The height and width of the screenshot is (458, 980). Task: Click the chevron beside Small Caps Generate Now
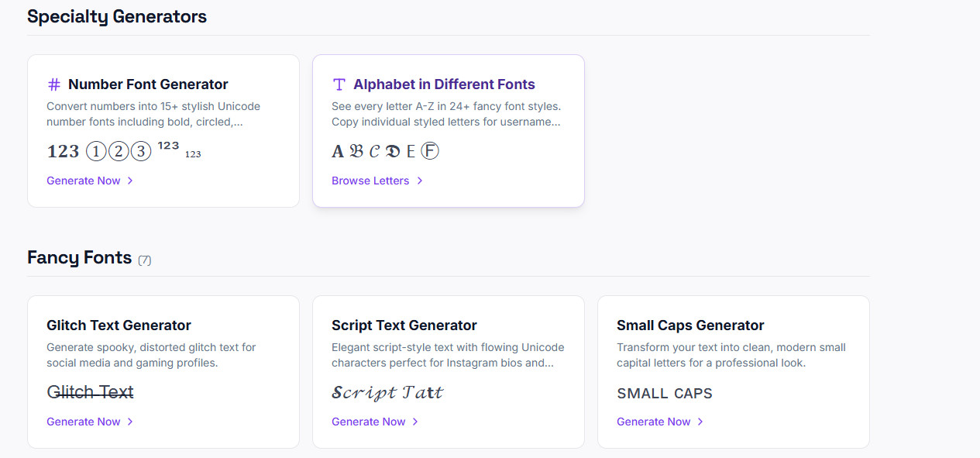(x=700, y=421)
